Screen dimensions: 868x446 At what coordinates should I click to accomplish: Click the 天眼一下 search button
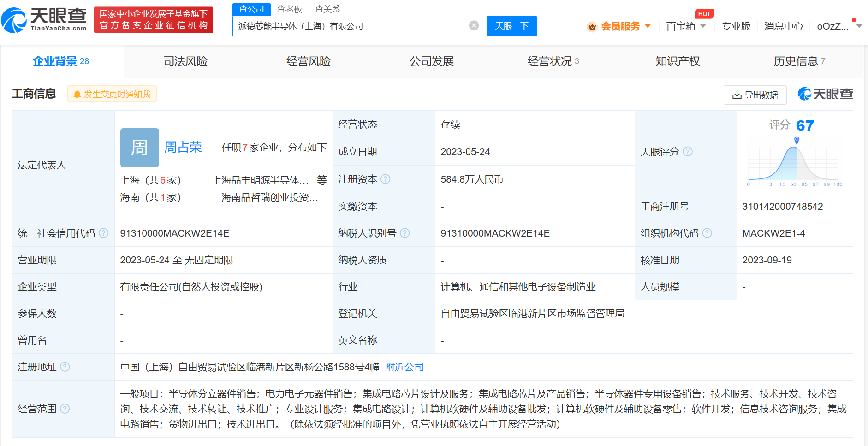511,26
